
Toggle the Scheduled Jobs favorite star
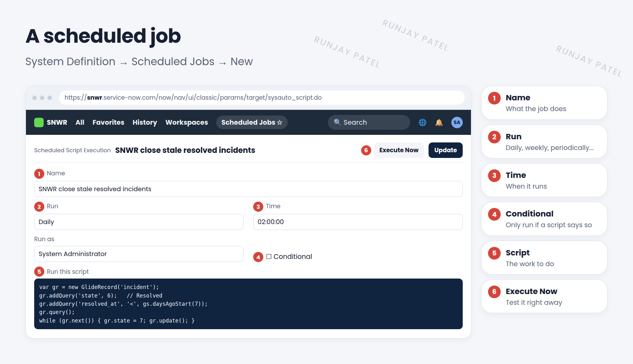[x=279, y=122]
